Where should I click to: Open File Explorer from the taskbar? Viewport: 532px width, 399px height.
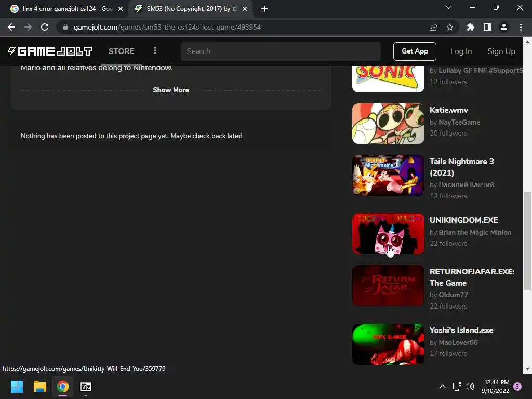(39, 387)
